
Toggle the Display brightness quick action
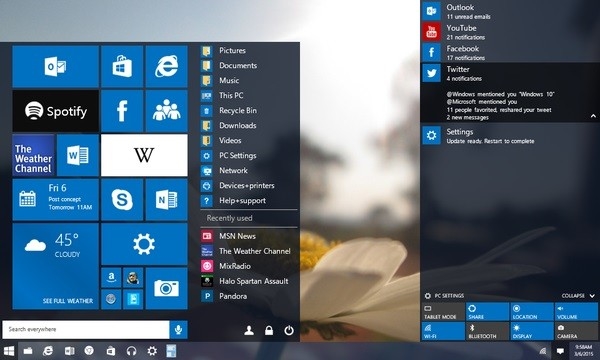coord(532,331)
